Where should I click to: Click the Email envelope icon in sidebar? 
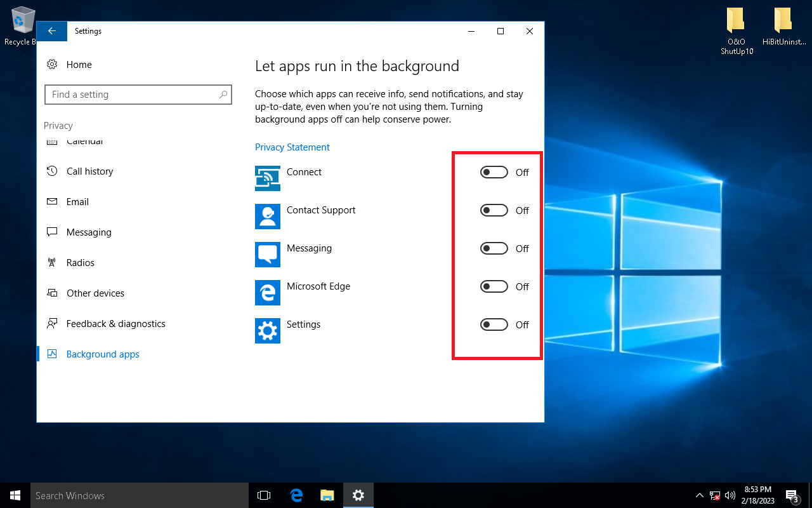(x=53, y=202)
